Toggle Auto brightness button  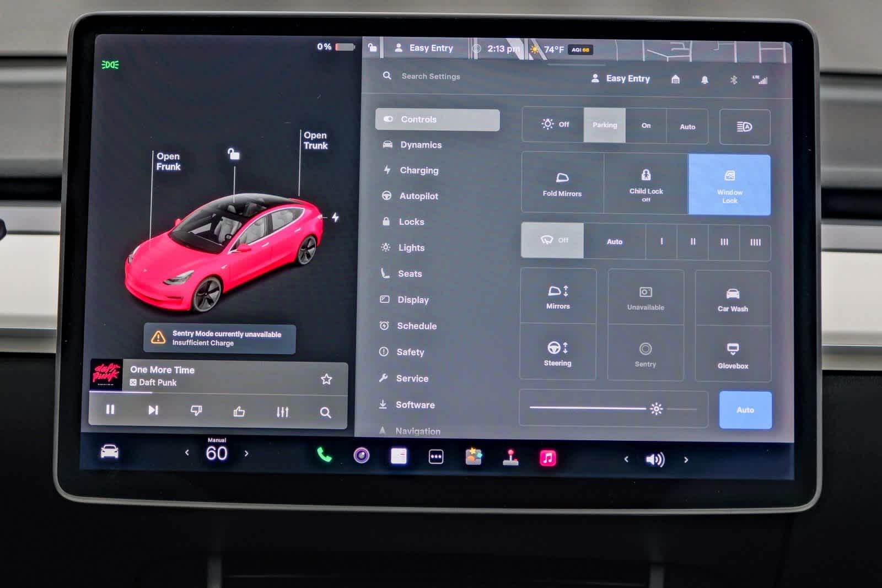(x=745, y=410)
